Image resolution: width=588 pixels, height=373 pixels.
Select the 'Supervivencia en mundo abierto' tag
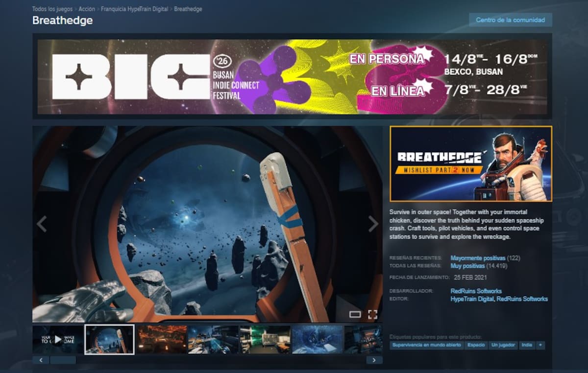[427, 345]
